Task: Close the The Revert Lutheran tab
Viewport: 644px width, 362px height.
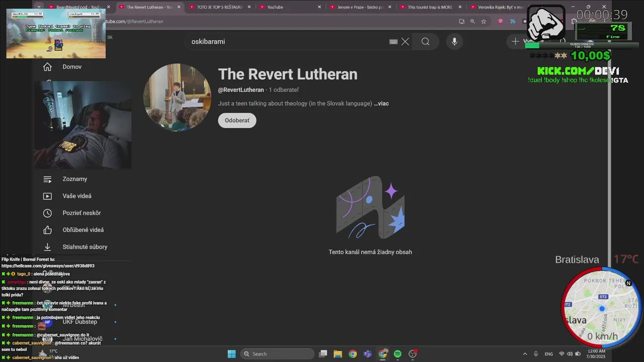Action: point(179,7)
